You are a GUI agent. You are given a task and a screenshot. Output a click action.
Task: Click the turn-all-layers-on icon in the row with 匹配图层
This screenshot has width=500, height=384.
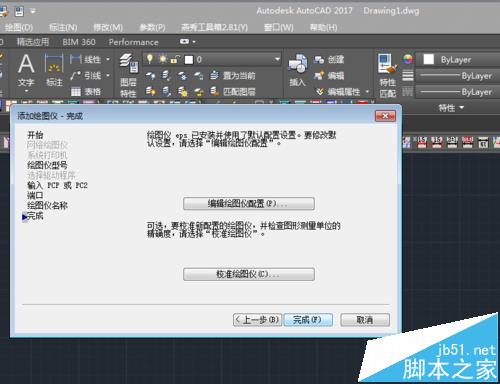[150, 91]
